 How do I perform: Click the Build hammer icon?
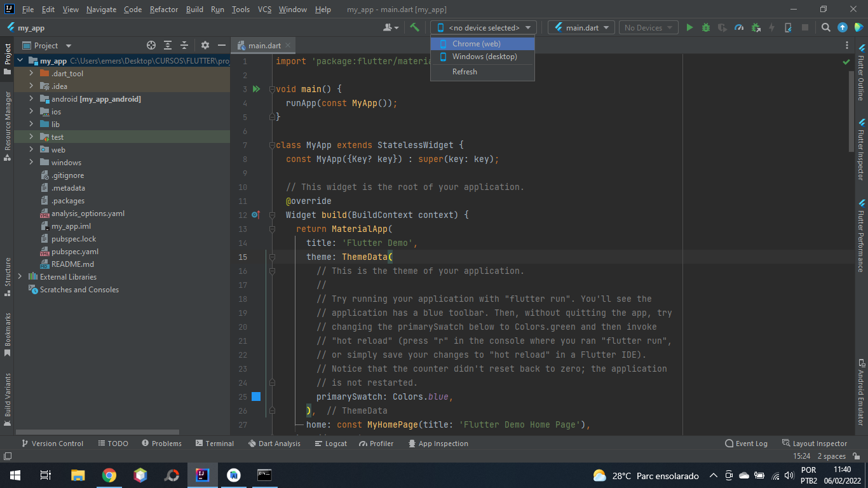click(x=414, y=27)
